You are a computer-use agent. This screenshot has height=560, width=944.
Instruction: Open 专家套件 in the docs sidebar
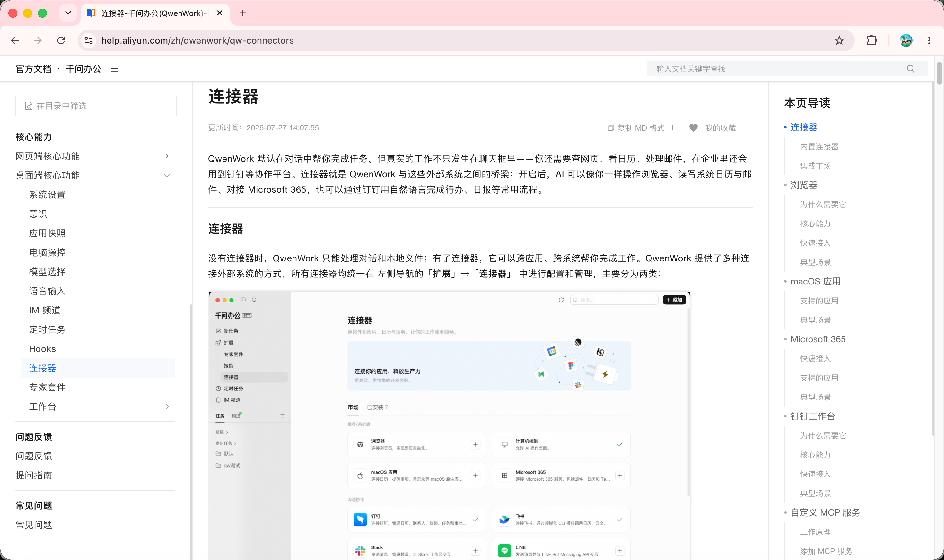coord(47,387)
